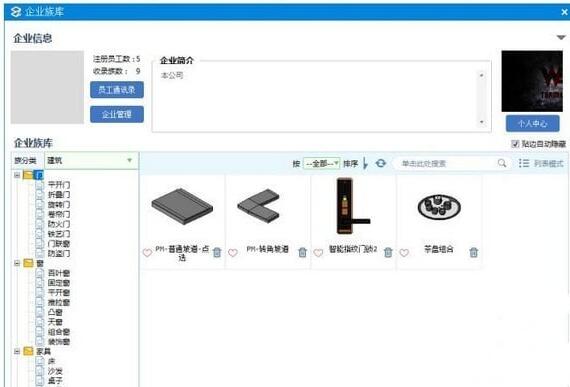
Task: Select 组合窗 in category tree
Action: (59, 332)
